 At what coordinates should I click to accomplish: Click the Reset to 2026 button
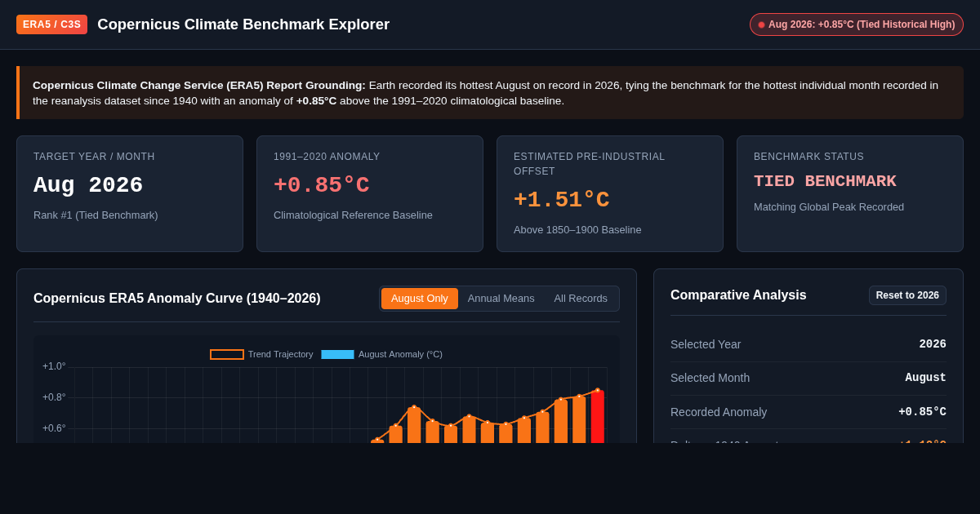click(907, 295)
